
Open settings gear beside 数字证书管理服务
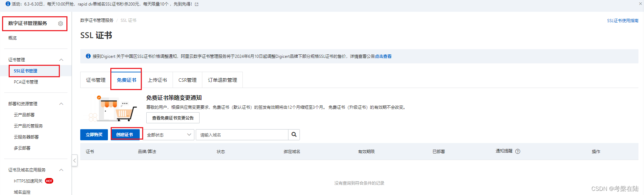(x=61, y=24)
